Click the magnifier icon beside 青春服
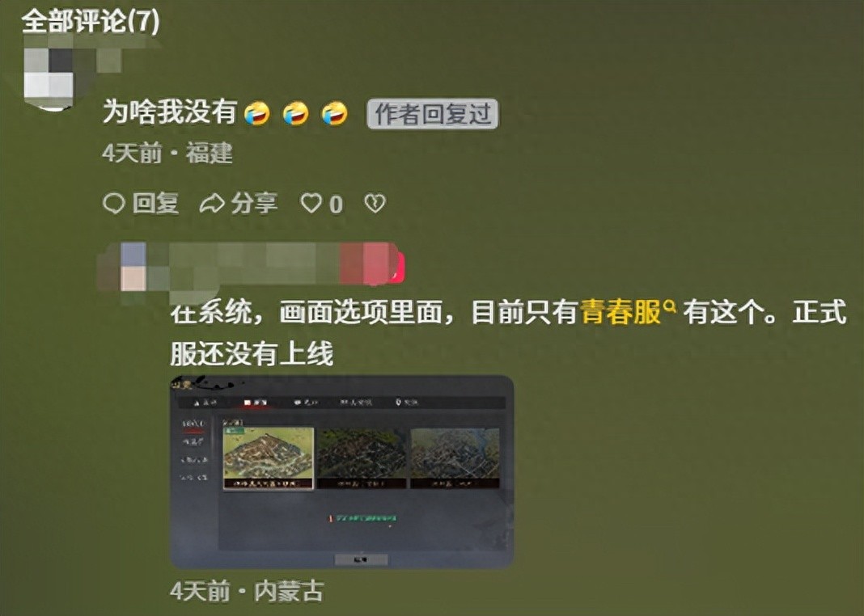This screenshot has width=864, height=616. [x=670, y=306]
